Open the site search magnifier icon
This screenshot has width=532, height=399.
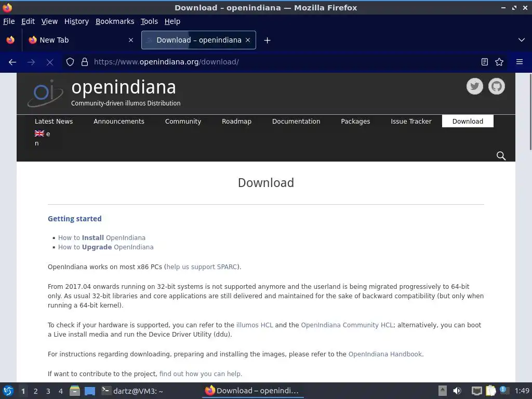[501, 156]
